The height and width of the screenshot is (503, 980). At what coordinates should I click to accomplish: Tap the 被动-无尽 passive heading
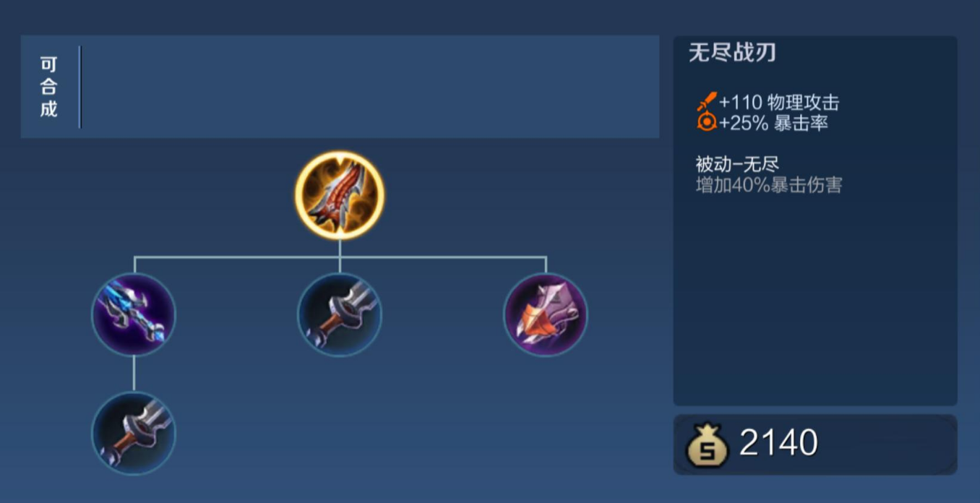click(737, 164)
